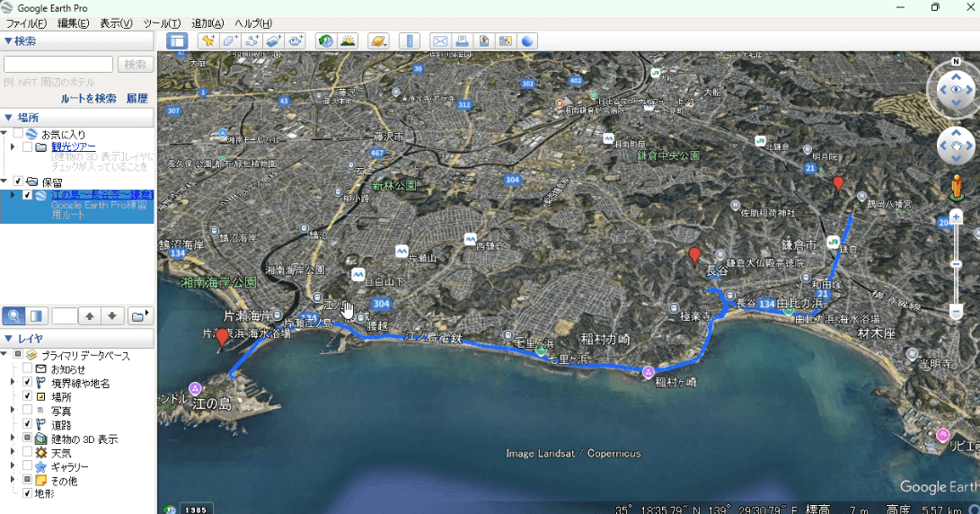Open the ruler measurement tool
Viewport: 980px width, 514px height.
pos(410,41)
